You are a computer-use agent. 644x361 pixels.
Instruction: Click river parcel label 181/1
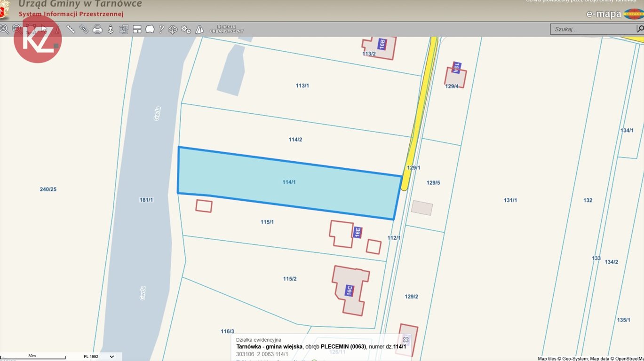coord(146,200)
